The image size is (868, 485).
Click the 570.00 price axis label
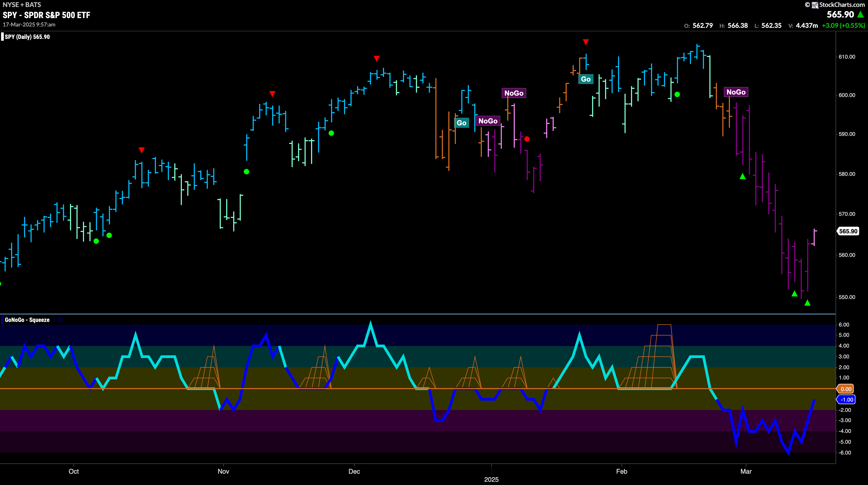[847, 214]
